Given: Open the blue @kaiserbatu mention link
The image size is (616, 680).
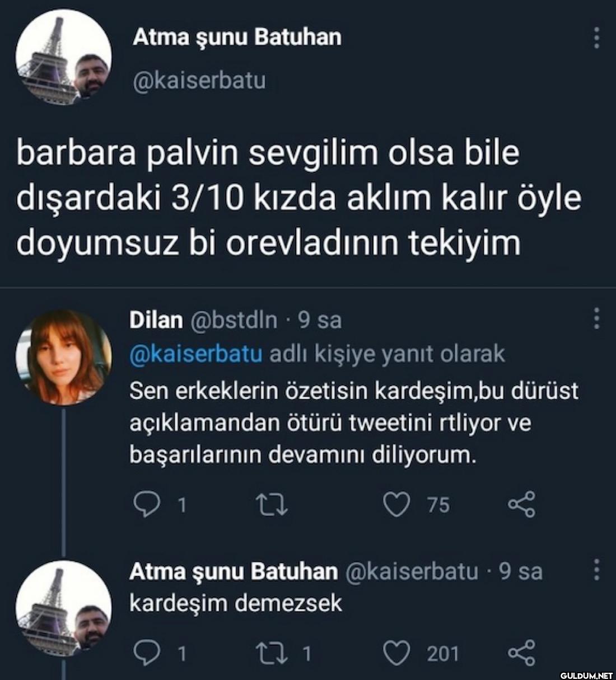Looking at the screenshot, I should click(196, 354).
